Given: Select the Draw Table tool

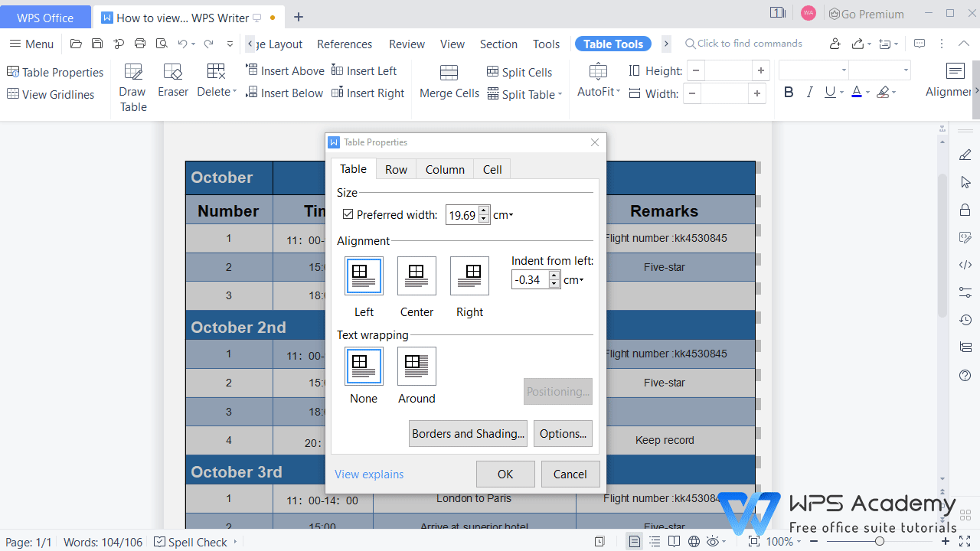Looking at the screenshot, I should (x=132, y=88).
